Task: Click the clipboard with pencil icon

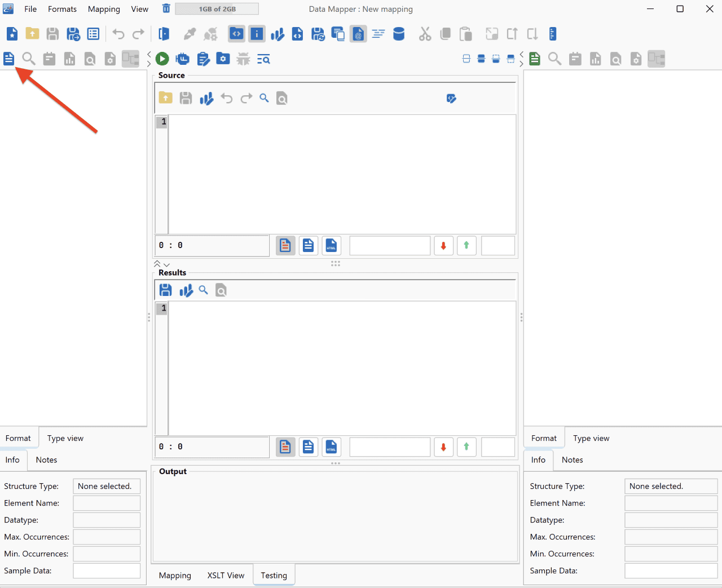Action: click(x=203, y=59)
